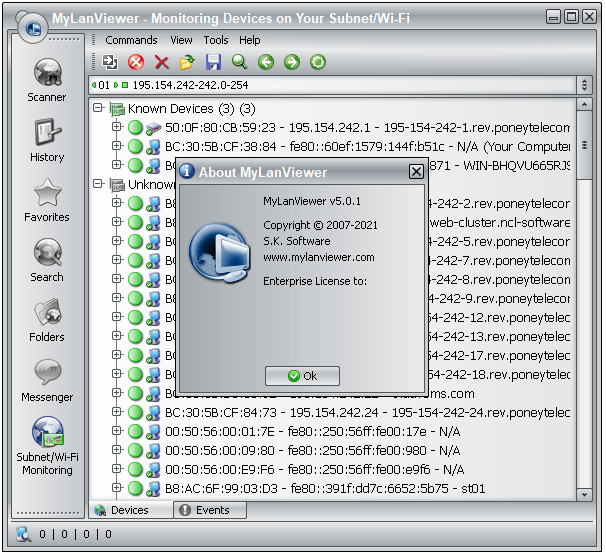Image resolution: width=606 pixels, height=553 pixels.
Task: Expand device 00:50:56:00:09:80 node
Action: point(116,449)
